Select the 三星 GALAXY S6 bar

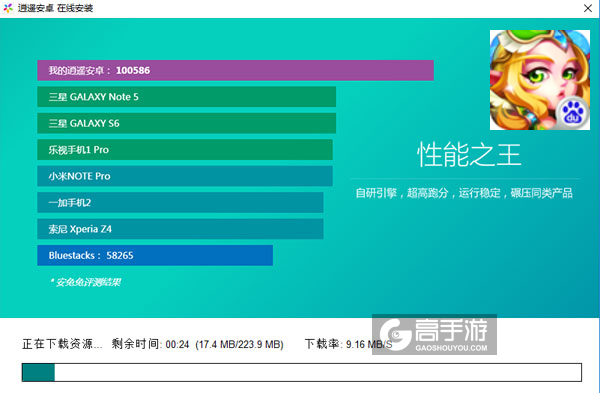click(x=186, y=123)
